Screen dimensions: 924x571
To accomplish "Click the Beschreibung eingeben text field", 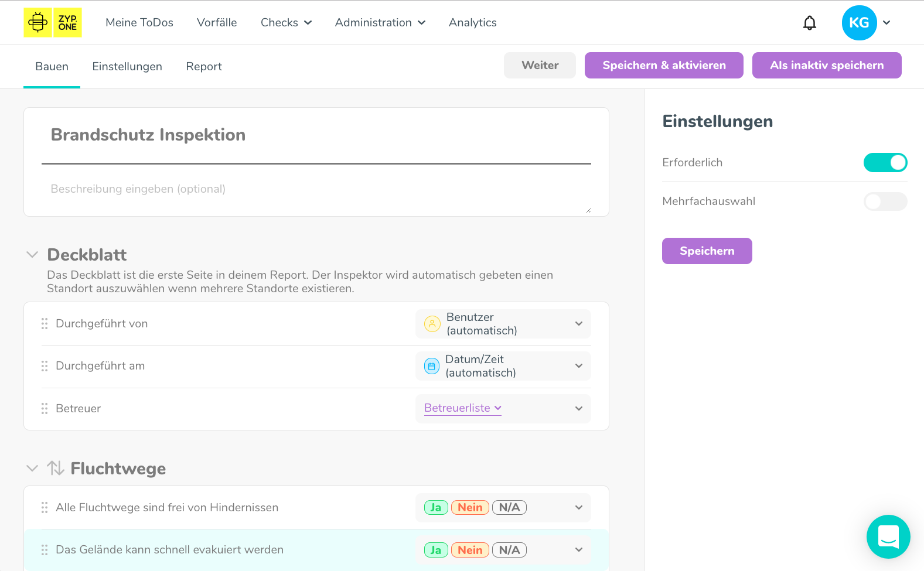I will click(x=316, y=189).
